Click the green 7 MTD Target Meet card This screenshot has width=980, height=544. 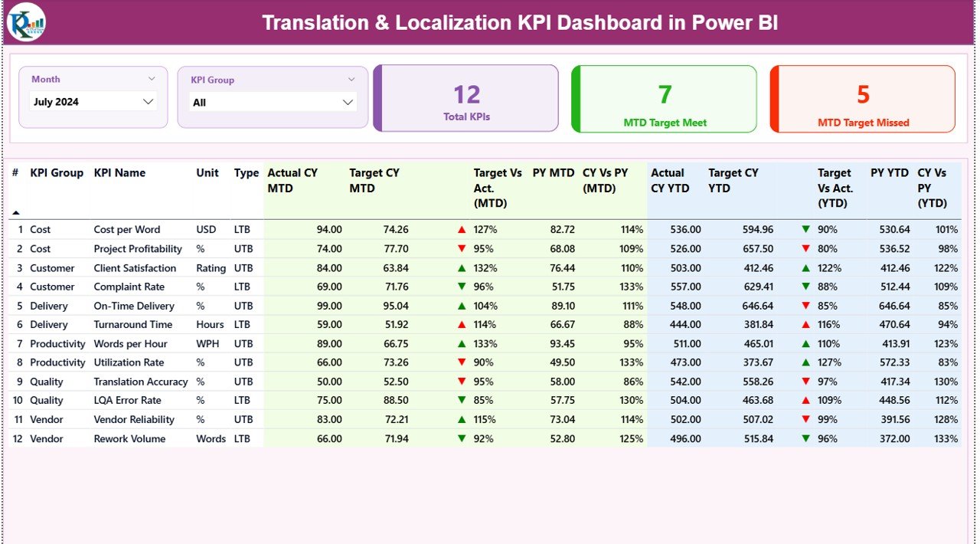tap(663, 98)
